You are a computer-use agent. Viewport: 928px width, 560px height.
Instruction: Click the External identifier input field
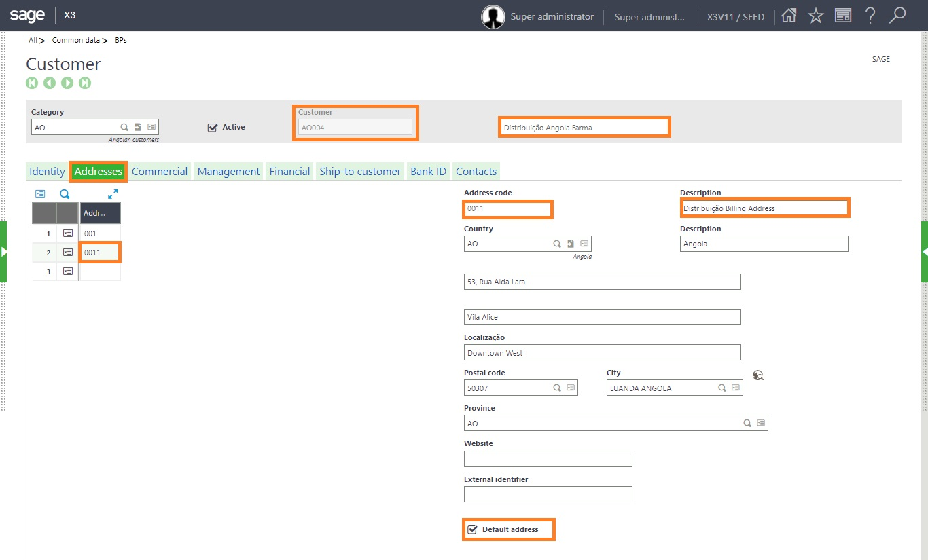548,494
